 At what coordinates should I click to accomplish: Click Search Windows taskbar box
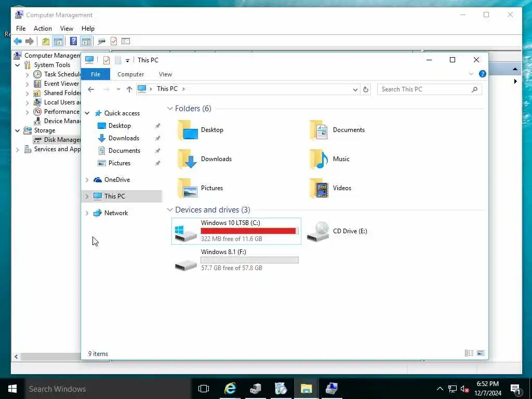point(108,389)
